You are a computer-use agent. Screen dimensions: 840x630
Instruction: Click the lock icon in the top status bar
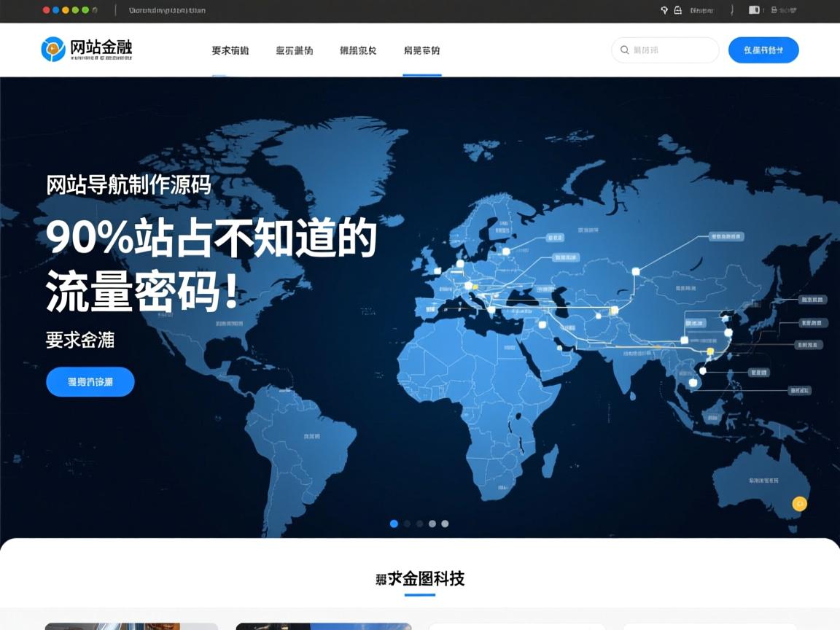[678, 10]
